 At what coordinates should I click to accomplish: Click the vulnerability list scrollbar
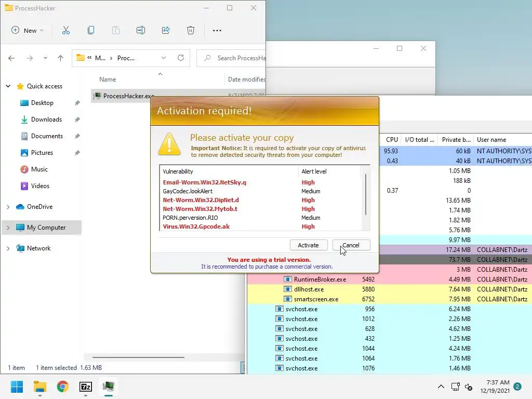(x=365, y=194)
